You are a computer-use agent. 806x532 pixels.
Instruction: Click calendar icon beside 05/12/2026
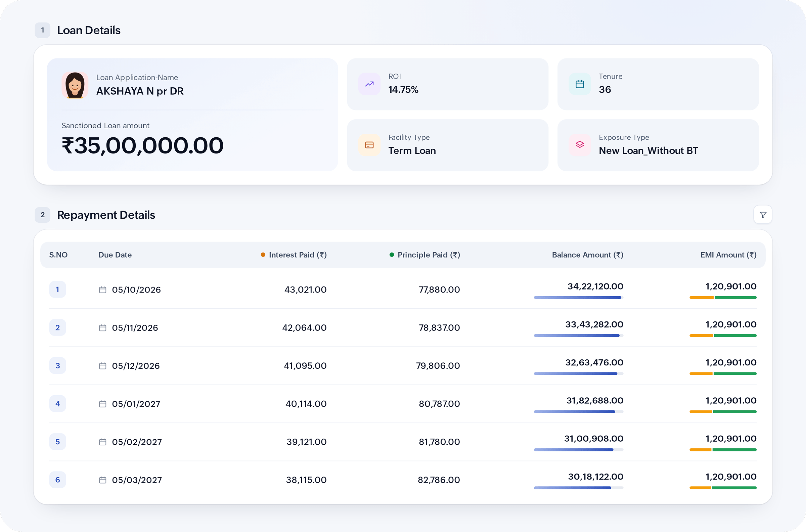coord(102,366)
